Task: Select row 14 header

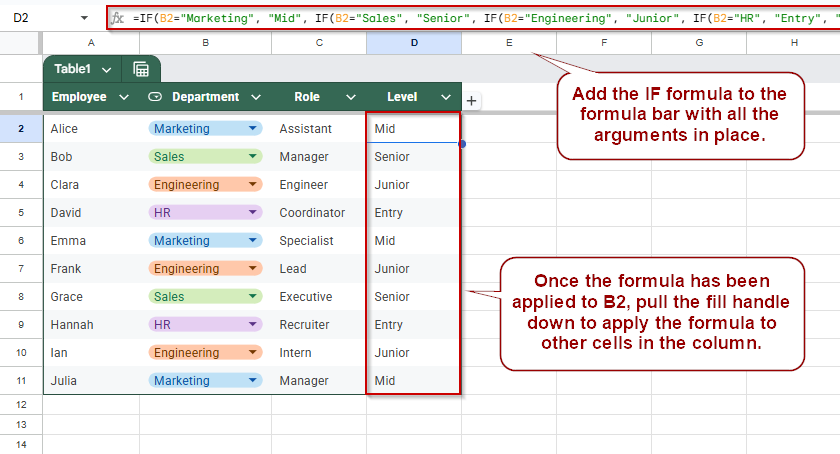Action: click(x=21, y=444)
